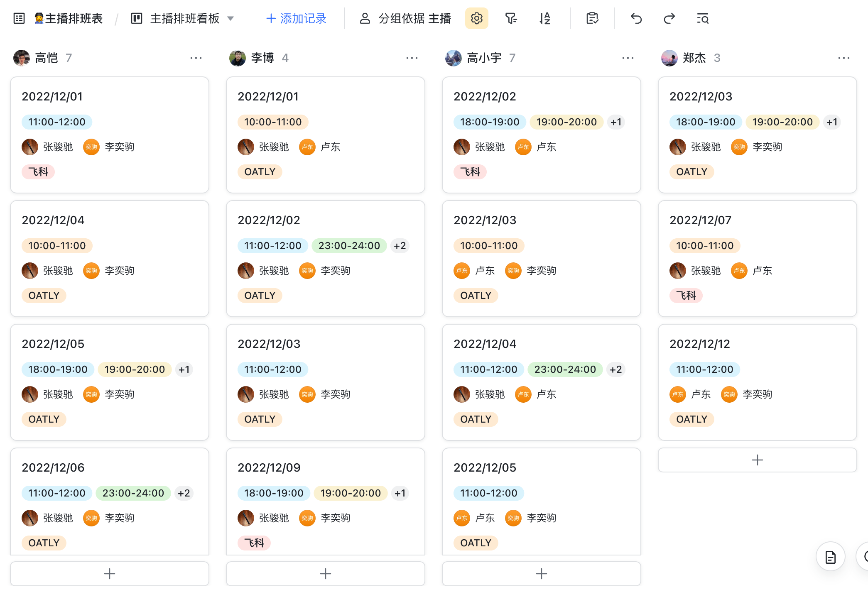The width and height of the screenshot is (868, 592).
Task: Click the redo arrow icon
Action: click(x=669, y=19)
